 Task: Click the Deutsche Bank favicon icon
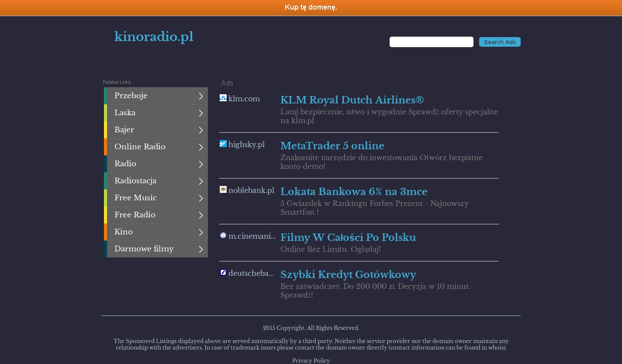pyautogui.click(x=223, y=273)
